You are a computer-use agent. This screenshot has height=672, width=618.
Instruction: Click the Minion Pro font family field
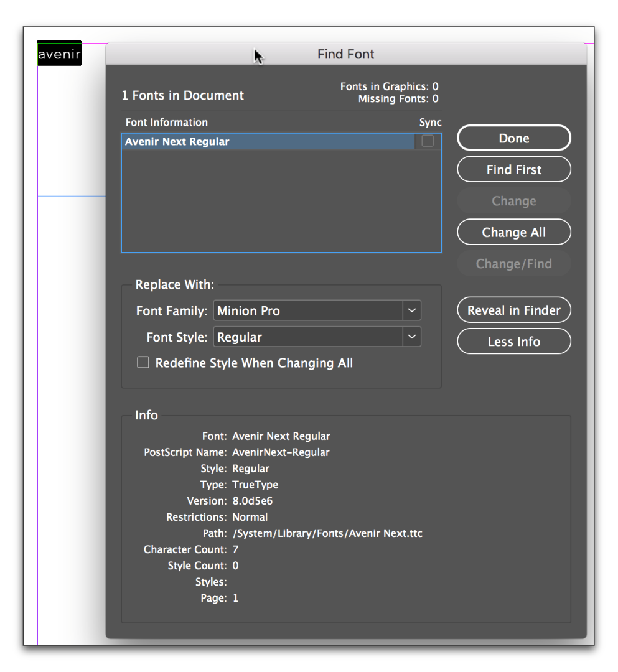(308, 310)
